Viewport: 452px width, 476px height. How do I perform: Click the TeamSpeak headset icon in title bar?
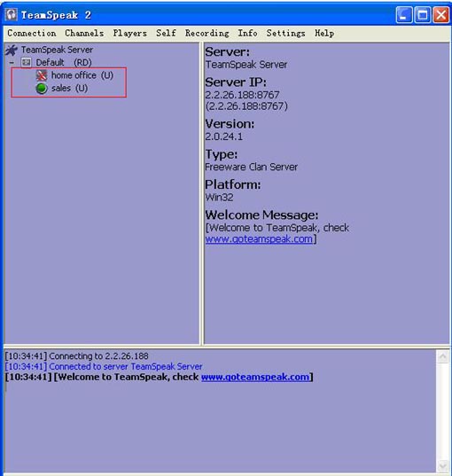[12, 15]
